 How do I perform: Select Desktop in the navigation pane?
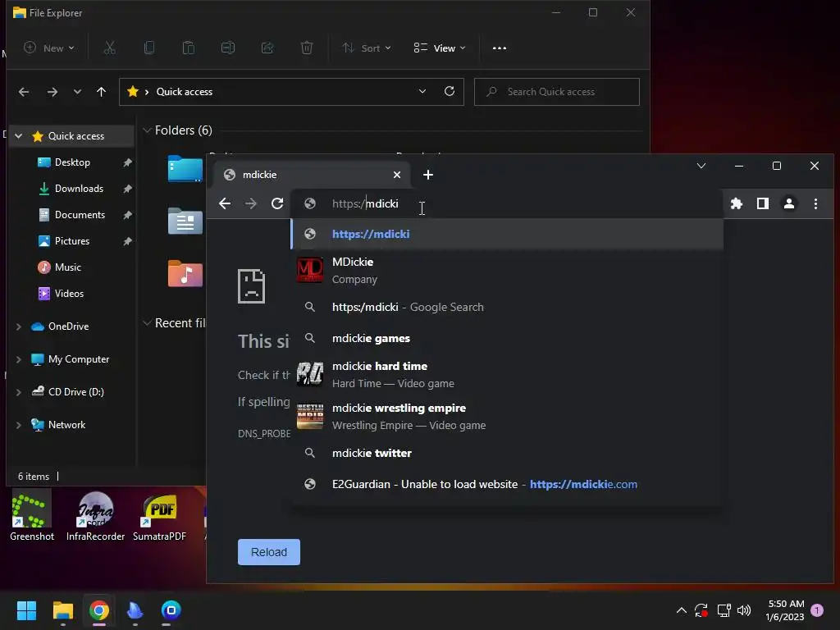72,162
